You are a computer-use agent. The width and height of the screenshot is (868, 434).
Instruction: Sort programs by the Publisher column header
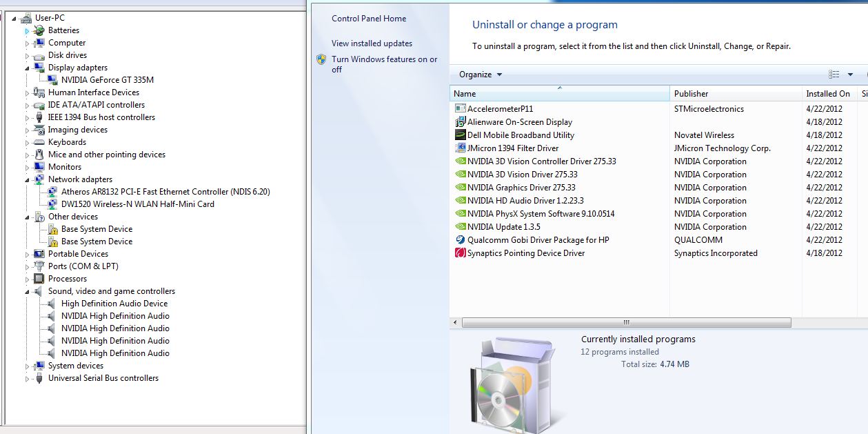(736, 94)
